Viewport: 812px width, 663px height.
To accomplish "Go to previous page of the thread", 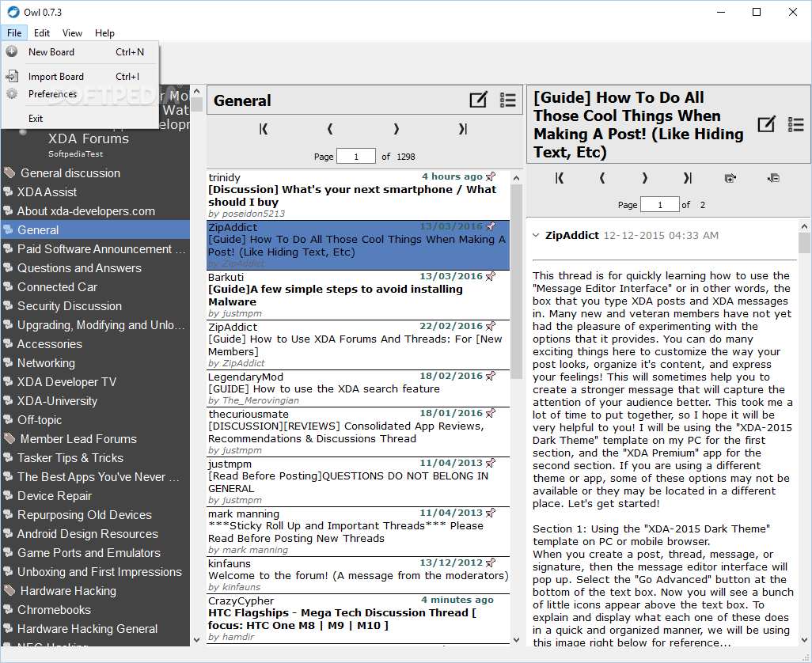I will pos(601,178).
